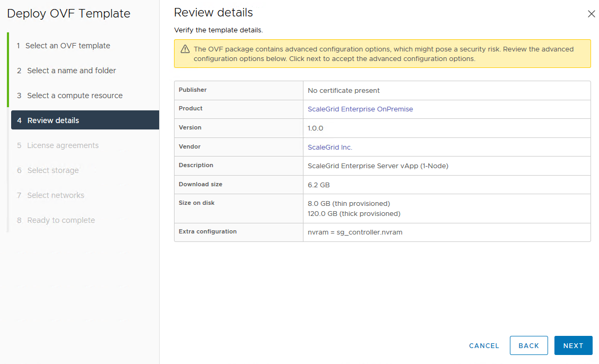Image resolution: width=599 pixels, height=364 pixels.
Task: Click the 'No certificate present' value
Action: pos(343,91)
